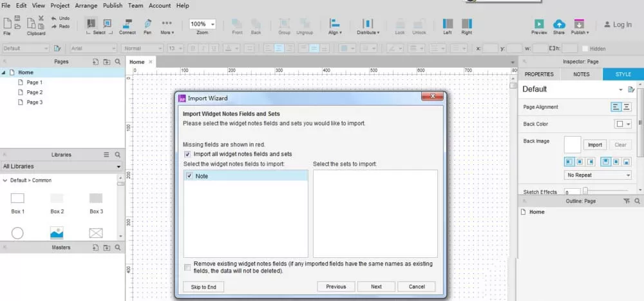This screenshot has height=301, width=644.
Task: Click the Previous button
Action: [x=336, y=287]
